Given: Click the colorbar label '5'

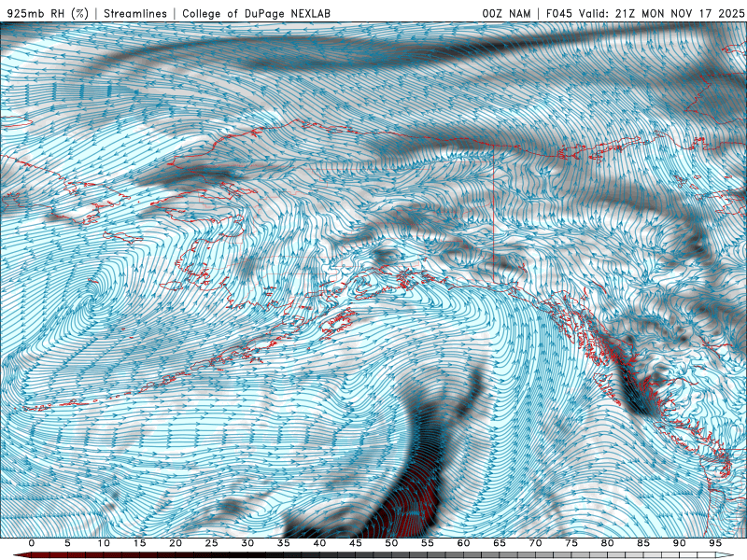Looking at the screenshot, I should pyautogui.click(x=67, y=543).
